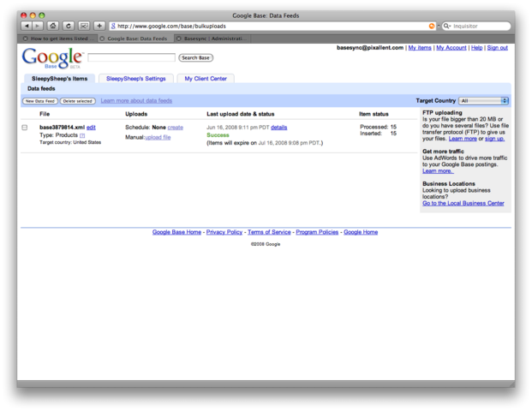The width and height of the screenshot is (532, 411).
Task: Open the browser home page icon
Action: pyautogui.click(x=52, y=26)
